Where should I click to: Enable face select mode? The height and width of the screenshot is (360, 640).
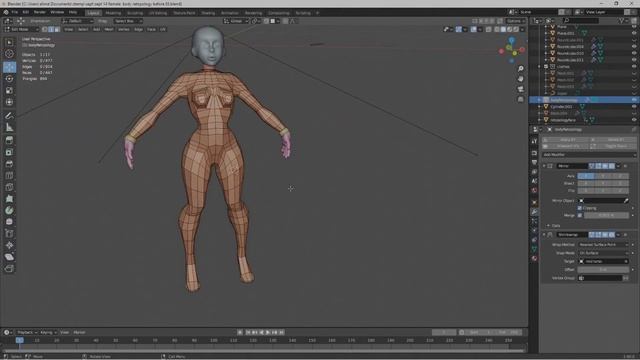coord(57,29)
